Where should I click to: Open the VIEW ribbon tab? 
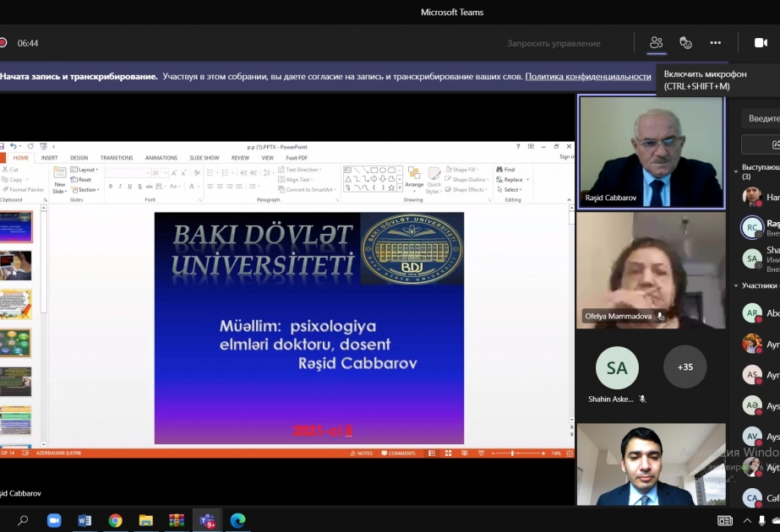268,158
